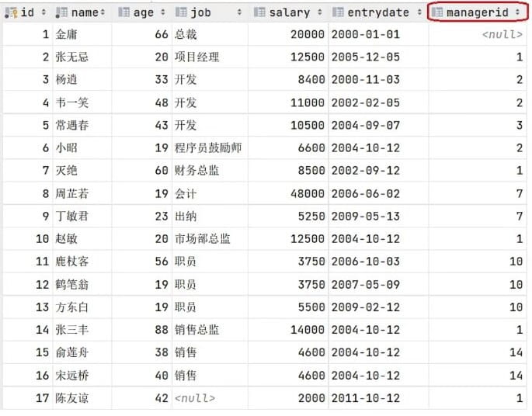Select the name cell 赵敏

67,239
